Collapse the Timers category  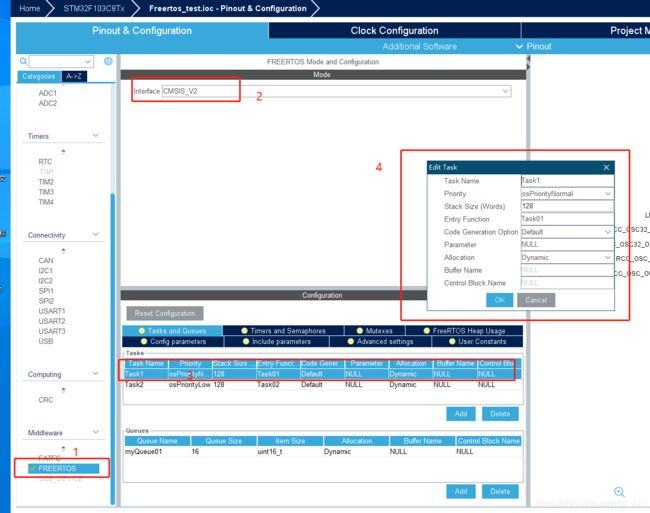click(x=96, y=136)
